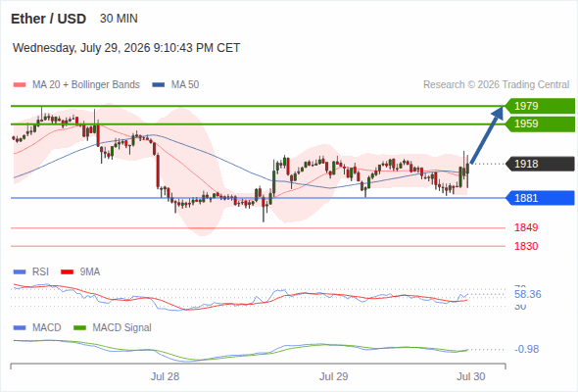The height and width of the screenshot is (392, 578).
Task: Click the Ether / USD chart title
Action: coord(48,19)
